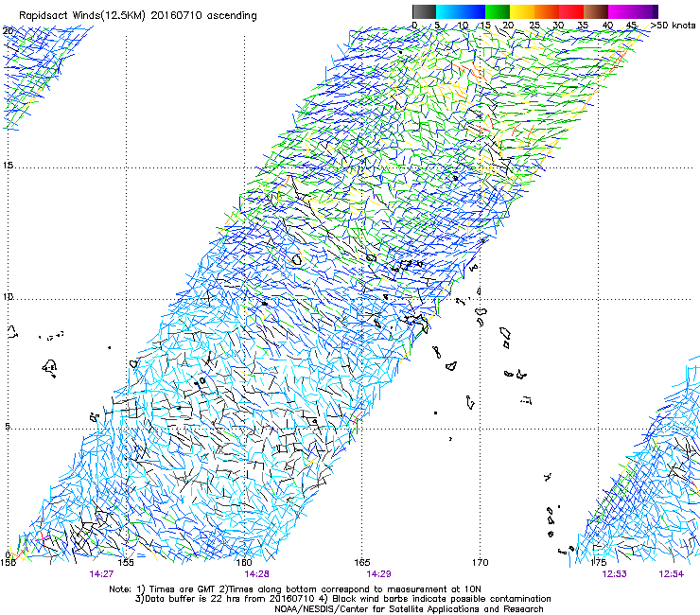Click the purple time label '14:28'

pyautogui.click(x=256, y=574)
